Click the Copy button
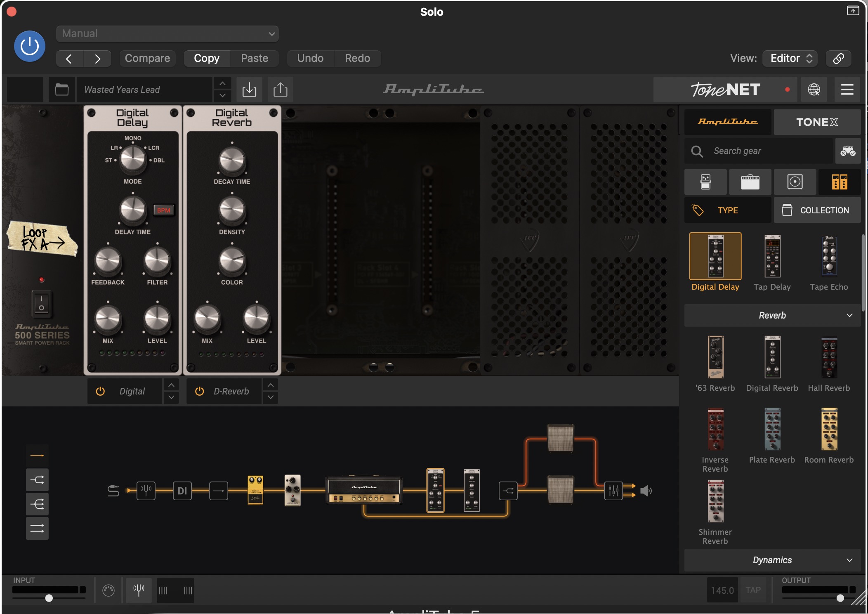The image size is (868, 614). [x=207, y=58]
